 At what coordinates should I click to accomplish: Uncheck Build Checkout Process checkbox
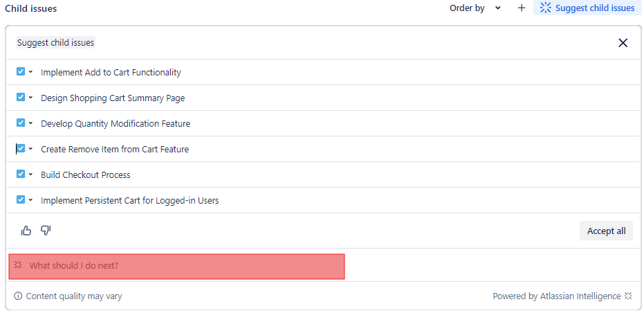21,174
